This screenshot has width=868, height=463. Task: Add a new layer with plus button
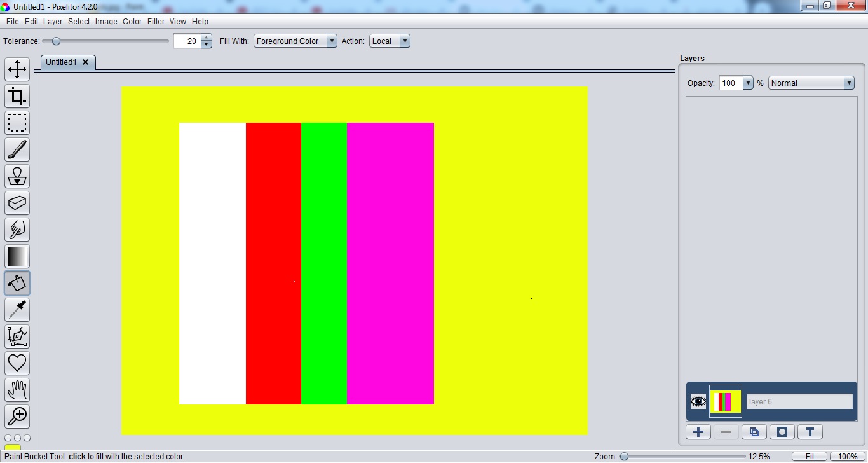[x=698, y=432]
